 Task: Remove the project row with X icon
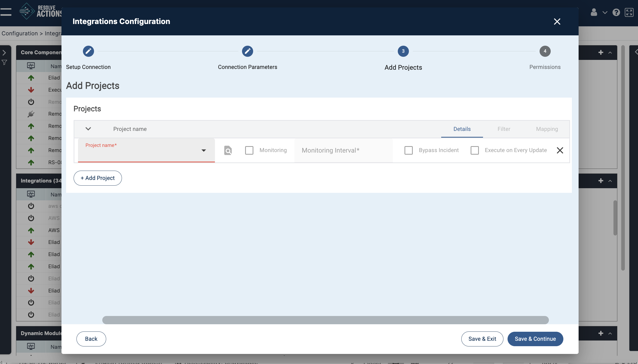[x=560, y=150]
